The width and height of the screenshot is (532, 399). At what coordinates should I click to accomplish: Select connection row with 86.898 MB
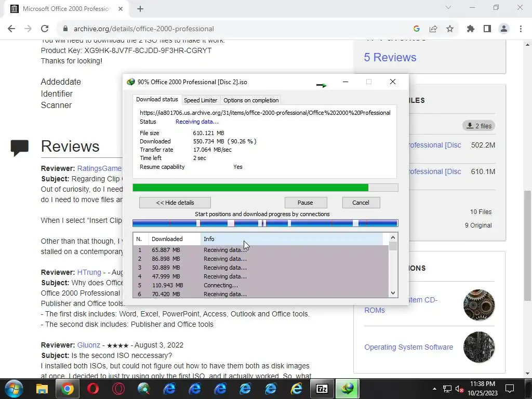point(261,259)
